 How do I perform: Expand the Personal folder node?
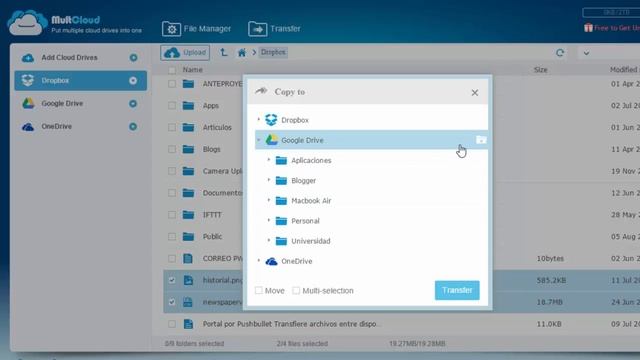tap(269, 220)
